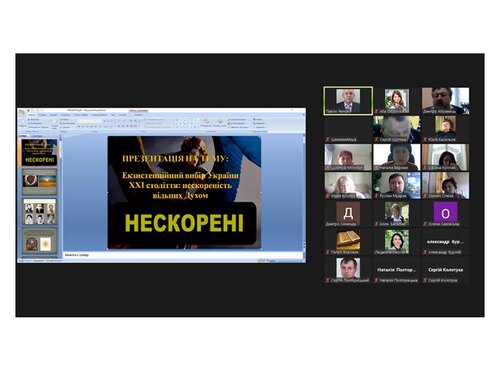Toggle Bold in the ribbon Font group
Viewport: 500px width, 370px height.
point(79,127)
